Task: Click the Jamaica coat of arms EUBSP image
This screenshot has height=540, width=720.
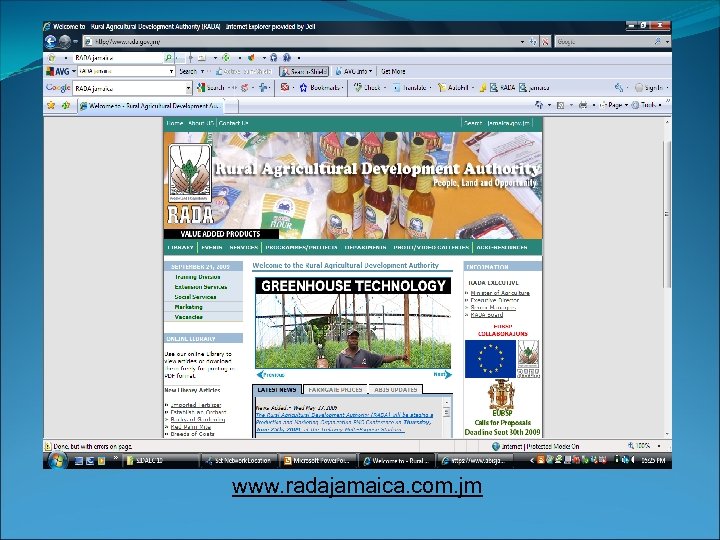Action: (x=501, y=394)
